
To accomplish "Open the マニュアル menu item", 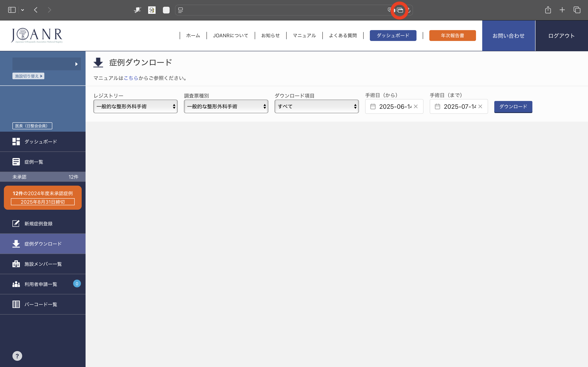I will click(x=304, y=35).
